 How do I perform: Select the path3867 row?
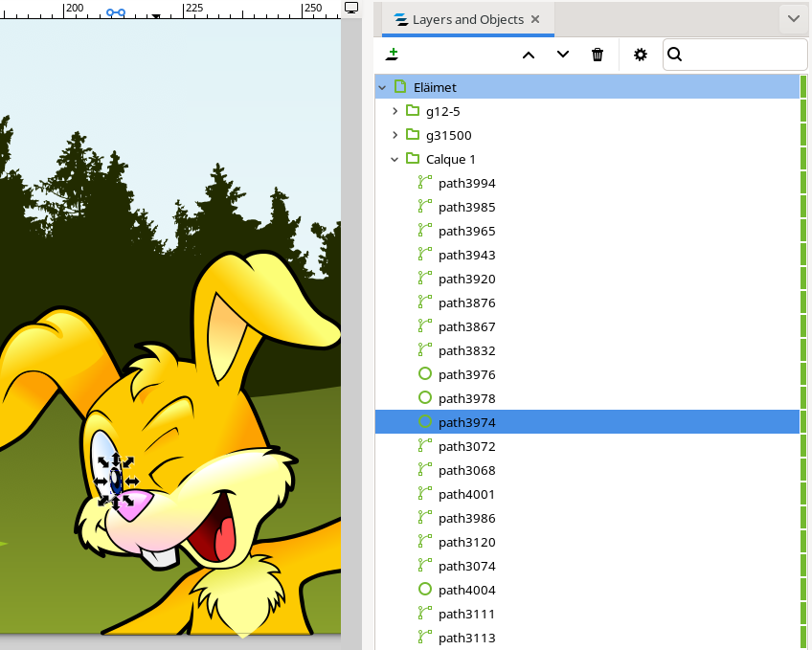(587, 326)
